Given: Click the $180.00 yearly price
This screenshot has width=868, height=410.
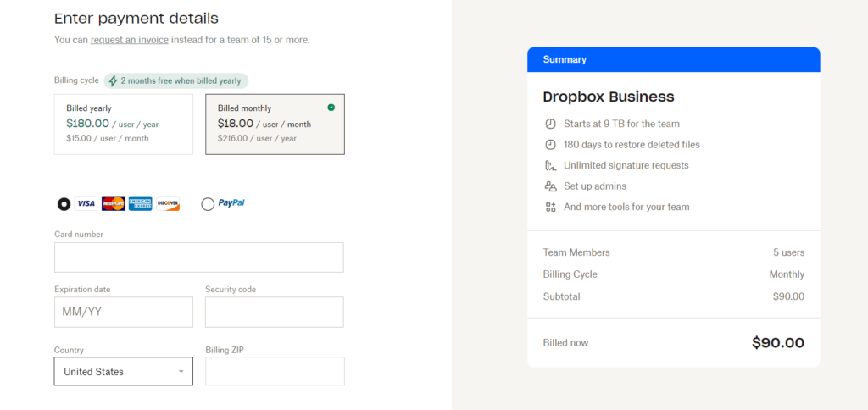Looking at the screenshot, I should (87, 124).
